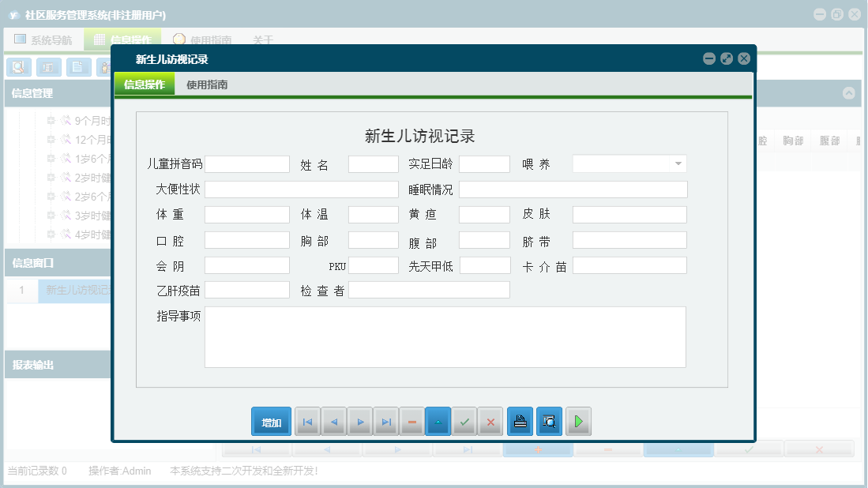
Task: Click the 儿童拼音码 input field
Action: (247, 163)
